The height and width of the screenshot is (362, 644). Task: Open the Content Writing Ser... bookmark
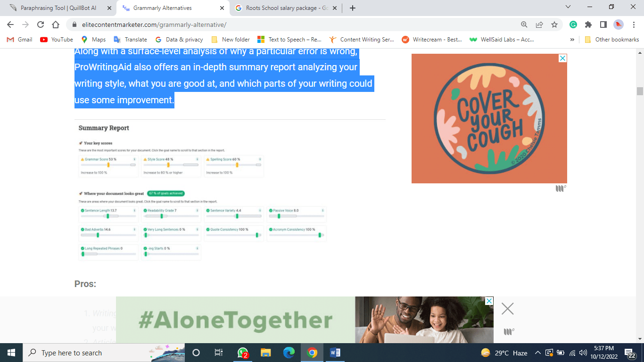(x=362, y=40)
